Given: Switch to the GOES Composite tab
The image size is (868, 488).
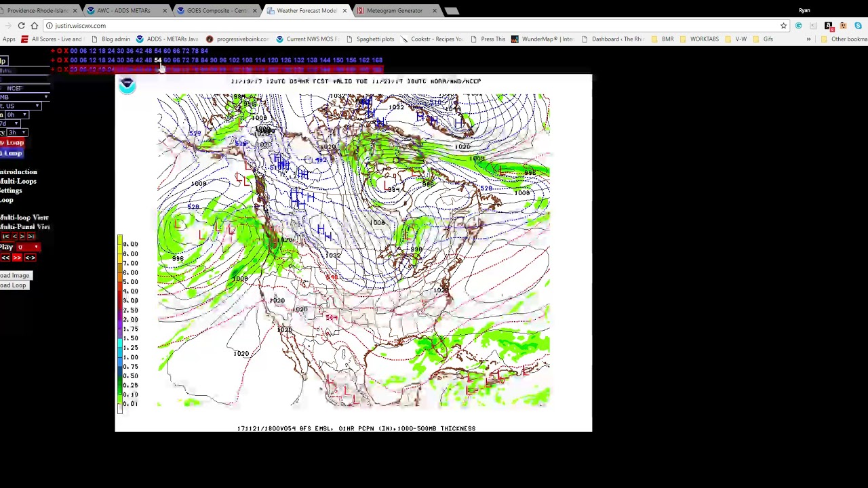Looking at the screenshot, I should (217, 11).
